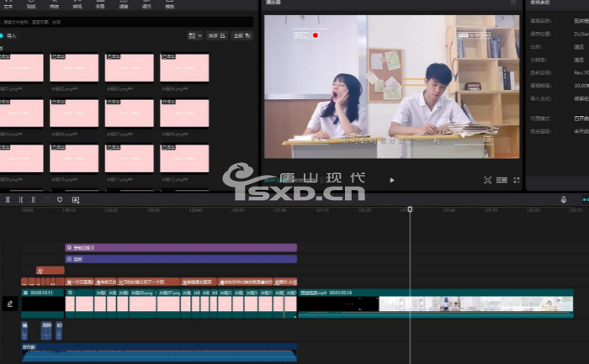
Task: Select the third small audio clip
Action: click(59, 330)
